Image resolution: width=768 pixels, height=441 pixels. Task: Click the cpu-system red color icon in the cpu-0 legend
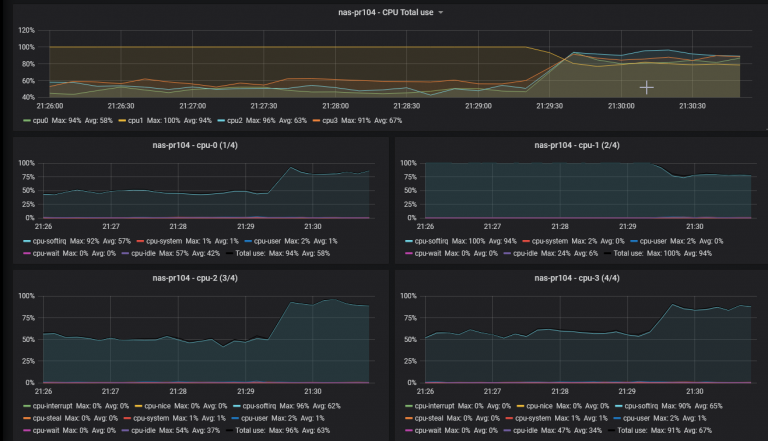(x=141, y=241)
